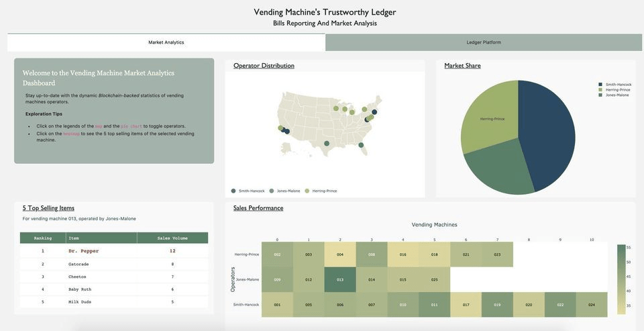Select heatmap cell 004 for Herring-Prince
The height and width of the screenshot is (331, 644).
[x=340, y=254]
